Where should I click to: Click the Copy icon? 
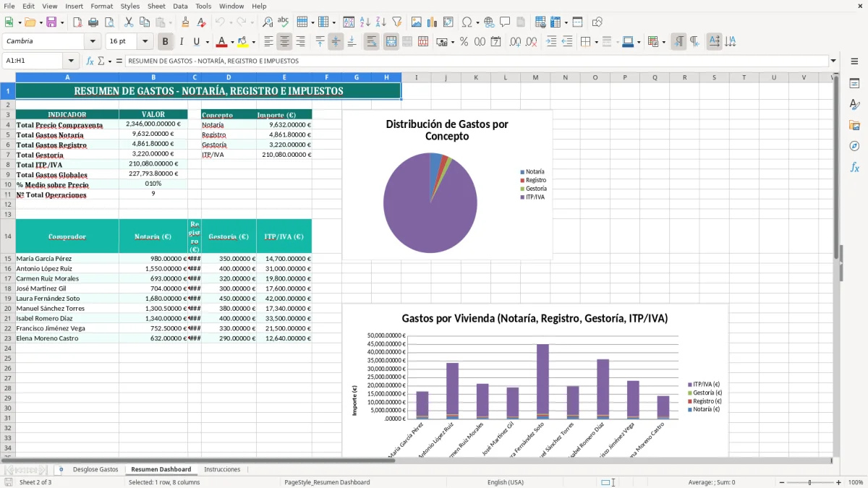coord(144,22)
